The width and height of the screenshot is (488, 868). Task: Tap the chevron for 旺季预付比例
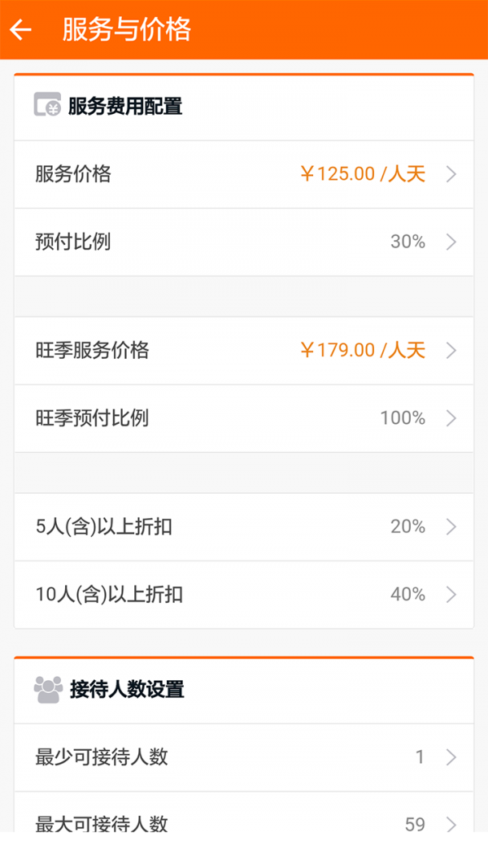(451, 418)
